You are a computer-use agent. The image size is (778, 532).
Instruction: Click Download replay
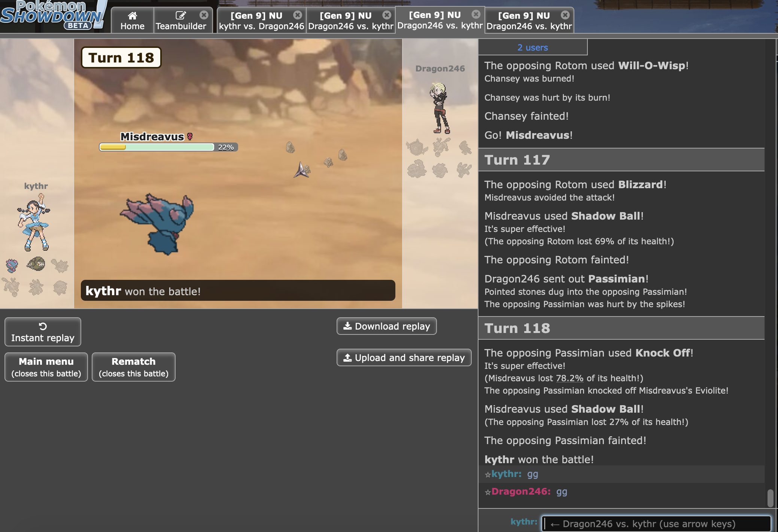pos(386,326)
